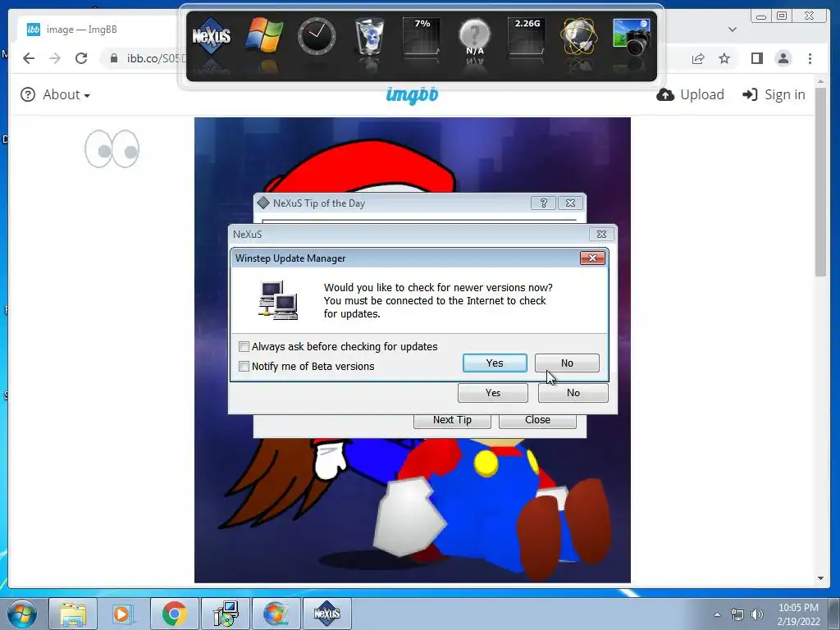
Task: Switch to Chrome on taskbar
Action: [174, 614]
